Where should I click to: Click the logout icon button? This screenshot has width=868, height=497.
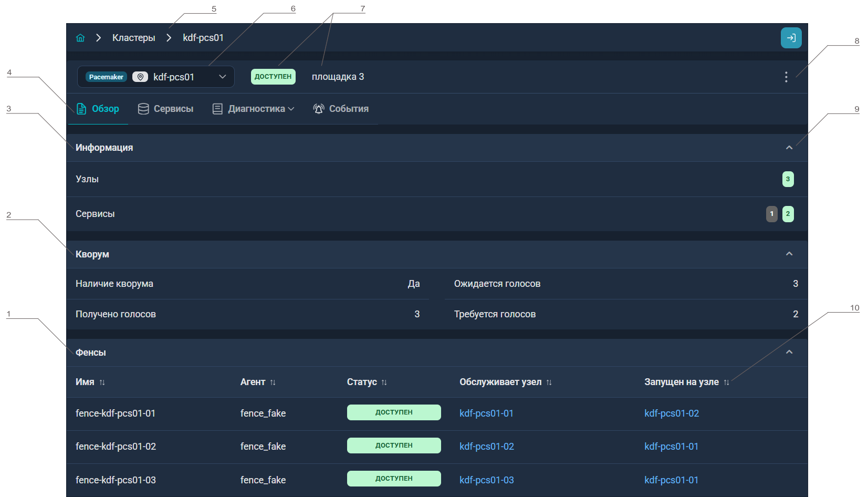(x=791, y=38)
